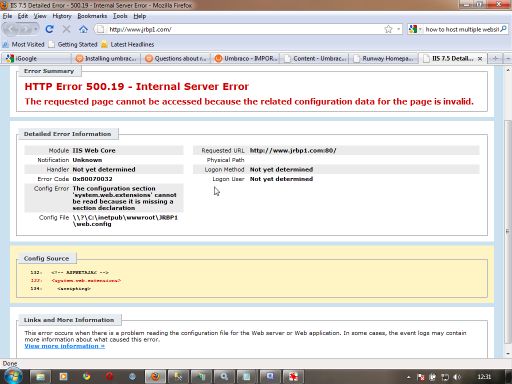Open the red Opera taskbar icon
Image resolution: width=512 pixels, height=384 pixels.
pyautogui.click(x=109, y=377)
